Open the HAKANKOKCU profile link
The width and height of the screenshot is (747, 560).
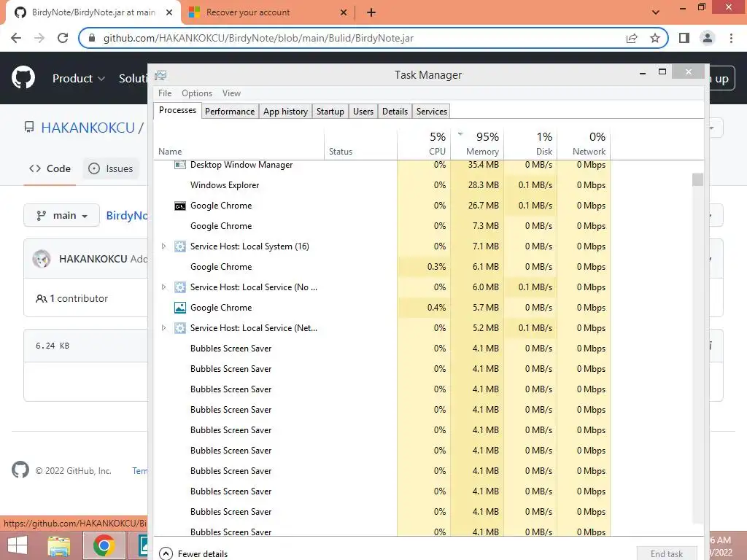[88, 128]
